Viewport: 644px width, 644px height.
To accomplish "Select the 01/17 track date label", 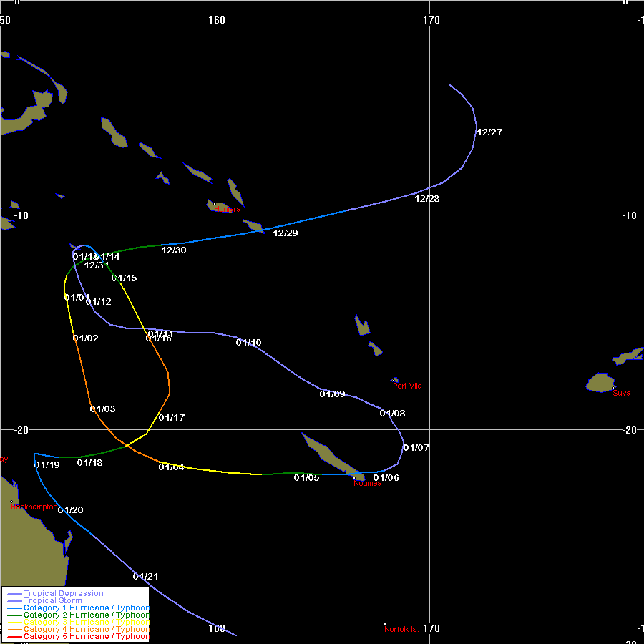I will point(172,418).
